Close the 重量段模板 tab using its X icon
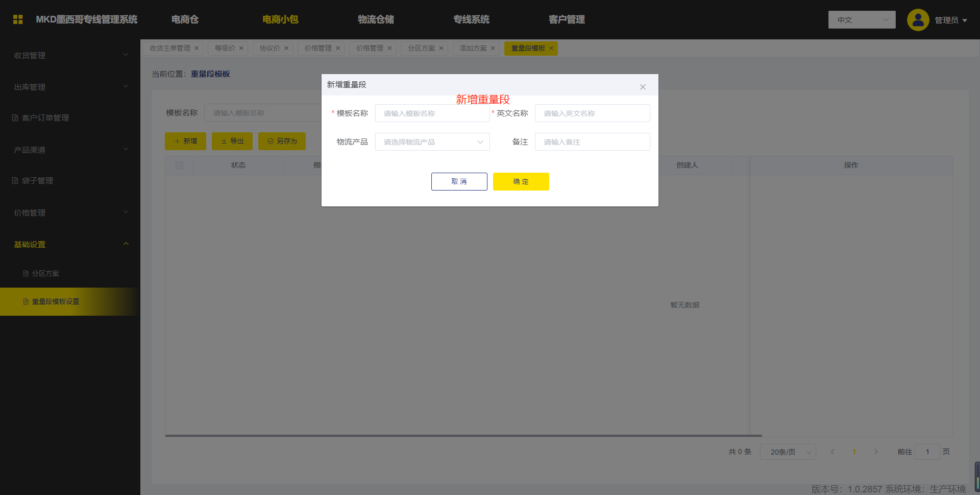Viewport: 980px width, 495px height. (x=551, y=49)
